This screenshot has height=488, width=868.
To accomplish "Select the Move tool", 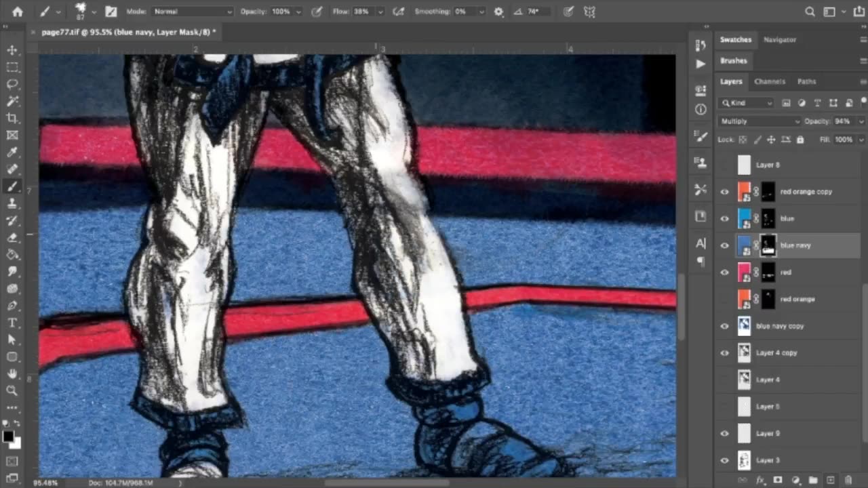I will coord(12,50).
